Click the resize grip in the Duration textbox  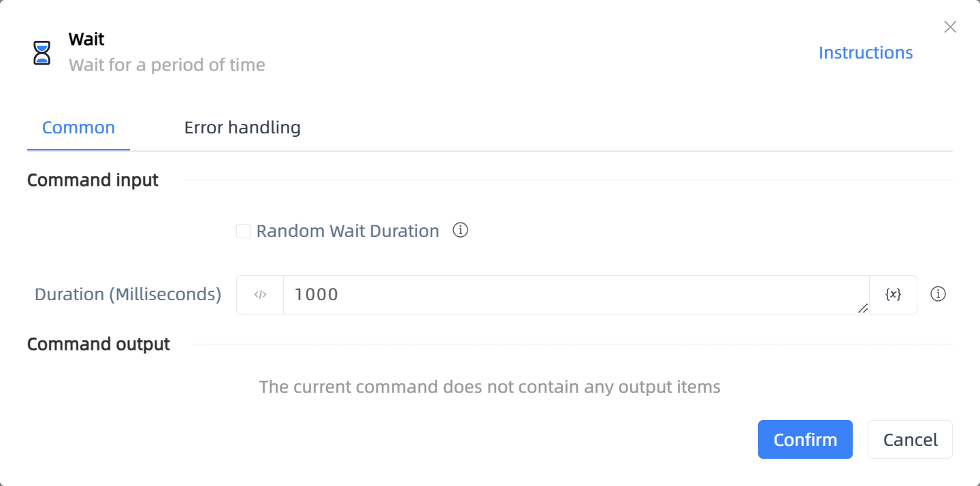tap(863, 308)
